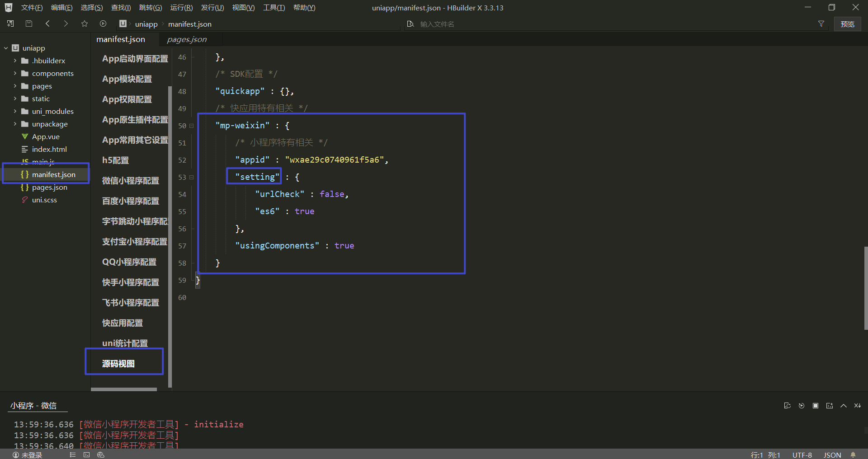Click the 小程序 - 微信 console tab
Screen dimensions: 868x459
(x=33, y=406)
